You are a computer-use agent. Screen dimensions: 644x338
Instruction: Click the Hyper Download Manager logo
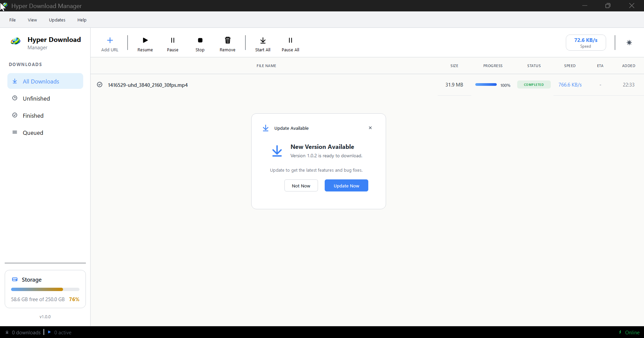[x=15, y=41]
